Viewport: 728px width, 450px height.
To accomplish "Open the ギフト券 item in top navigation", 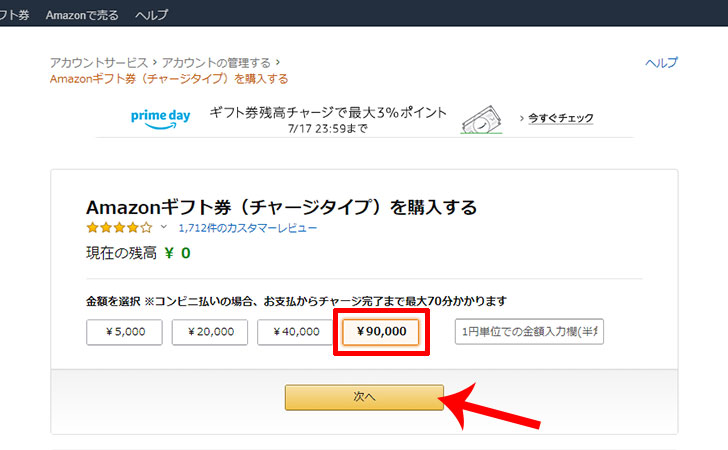I will coord(14,15).
